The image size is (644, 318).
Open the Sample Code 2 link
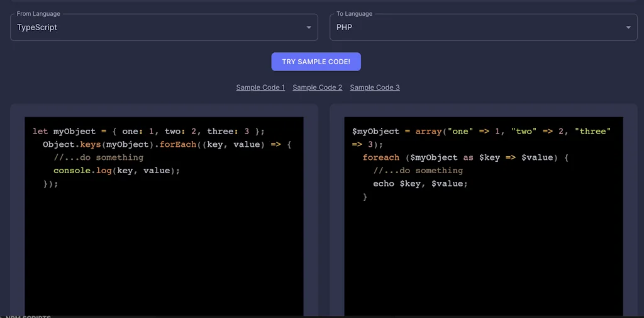click(318, 87)
